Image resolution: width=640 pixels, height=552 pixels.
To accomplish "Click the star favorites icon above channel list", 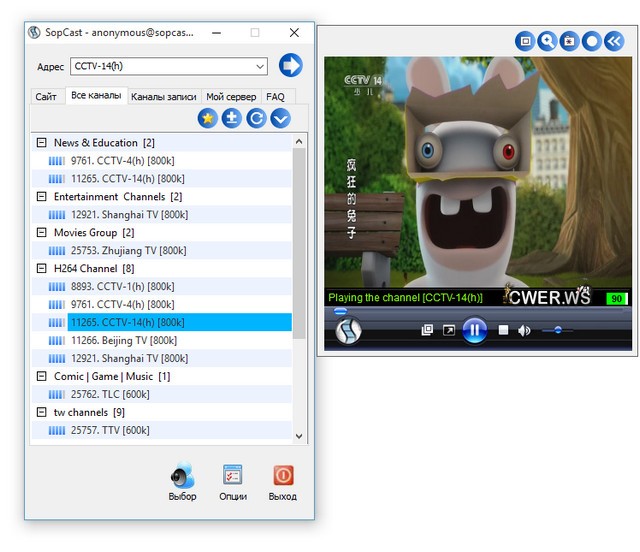I will [208, 118].
